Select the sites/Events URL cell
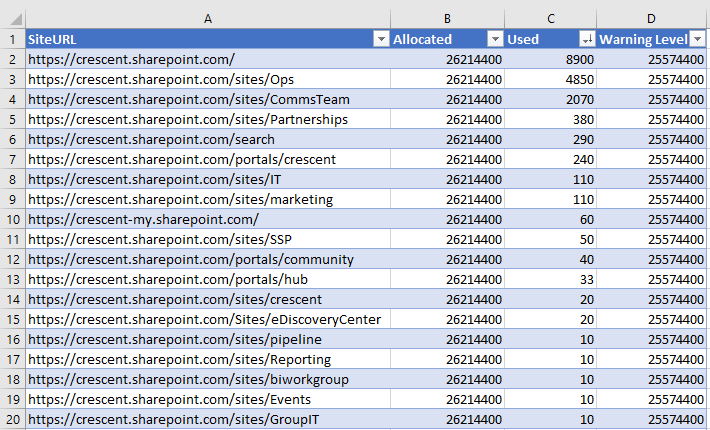The image size is (710, 430). 208,399
